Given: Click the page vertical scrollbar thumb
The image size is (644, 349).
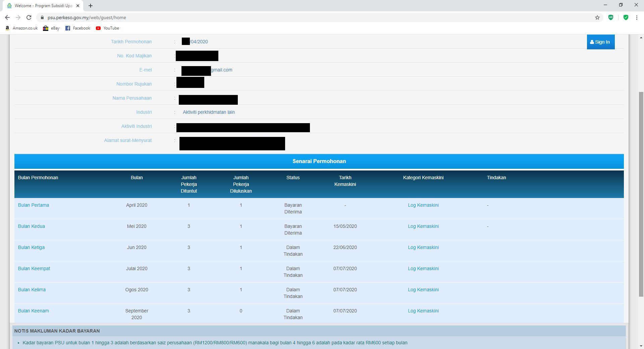Looking at the screenshot, I should click(641, 194).
